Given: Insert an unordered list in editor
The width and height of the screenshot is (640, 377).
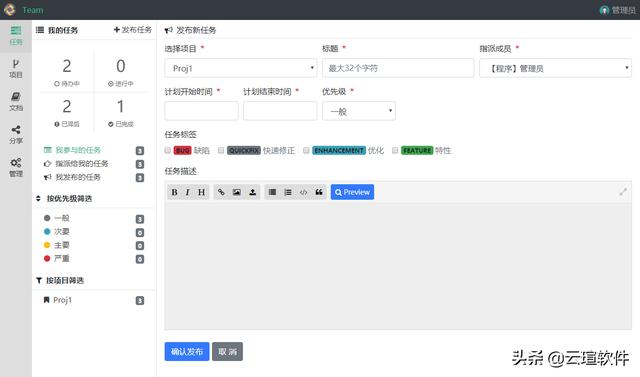Looking at the screenshot, I should (x=272, y=192).
